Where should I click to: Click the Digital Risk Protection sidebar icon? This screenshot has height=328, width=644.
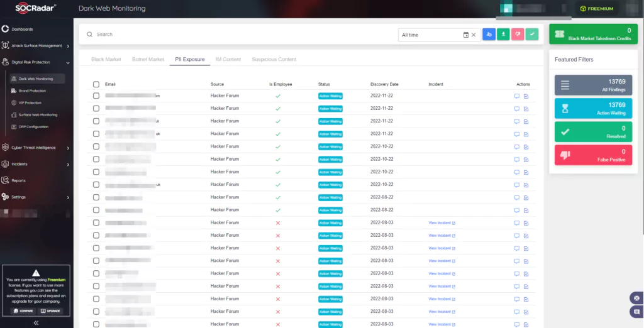[x=5, y=62]
